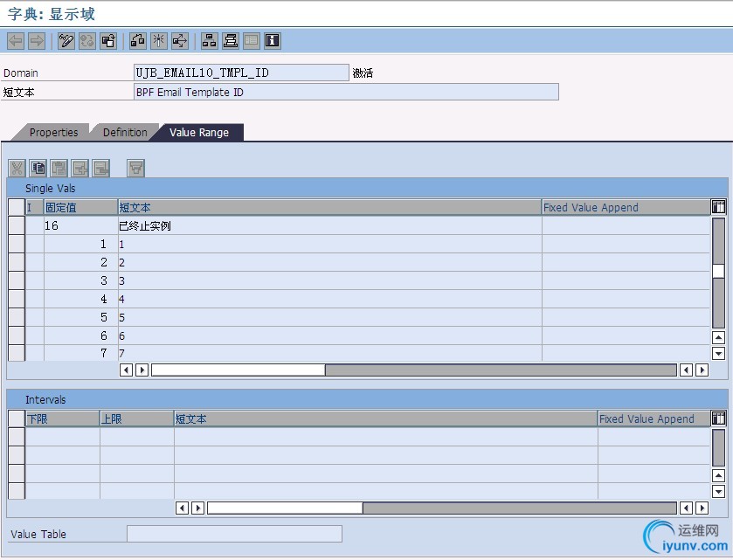Click Single Vals vertical scrollbar thumb
Screen dimensions: 733x560
(718, 271)
